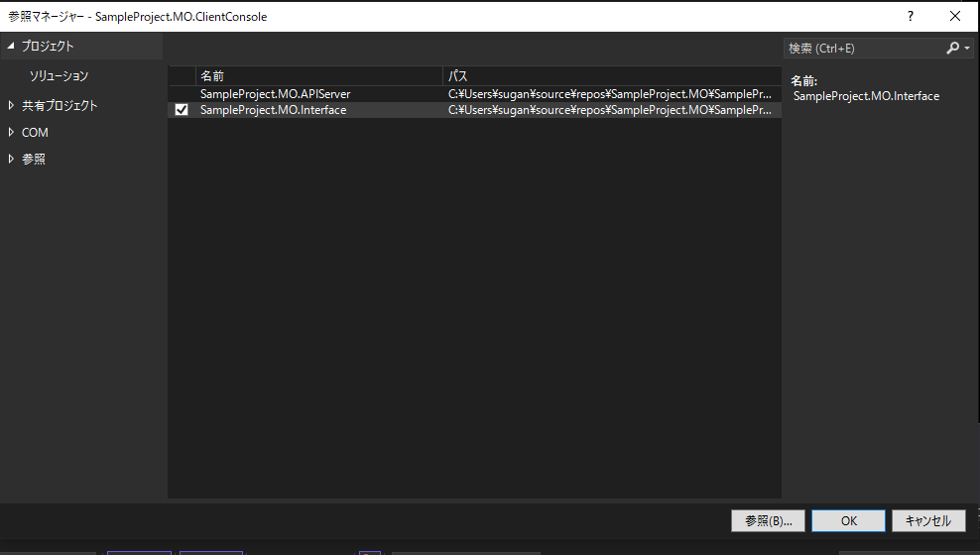
Task: Select ソリューション in the left tree
Action: click(x=59, y=75)
